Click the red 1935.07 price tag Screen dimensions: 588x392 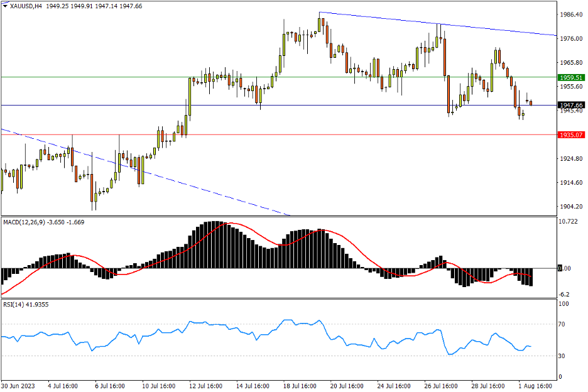[571, 134]
